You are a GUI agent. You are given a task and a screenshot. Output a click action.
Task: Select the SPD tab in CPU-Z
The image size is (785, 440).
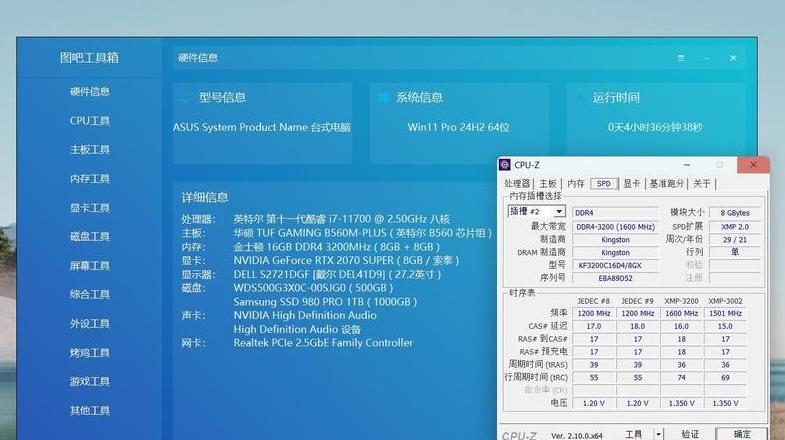(604, 184)
